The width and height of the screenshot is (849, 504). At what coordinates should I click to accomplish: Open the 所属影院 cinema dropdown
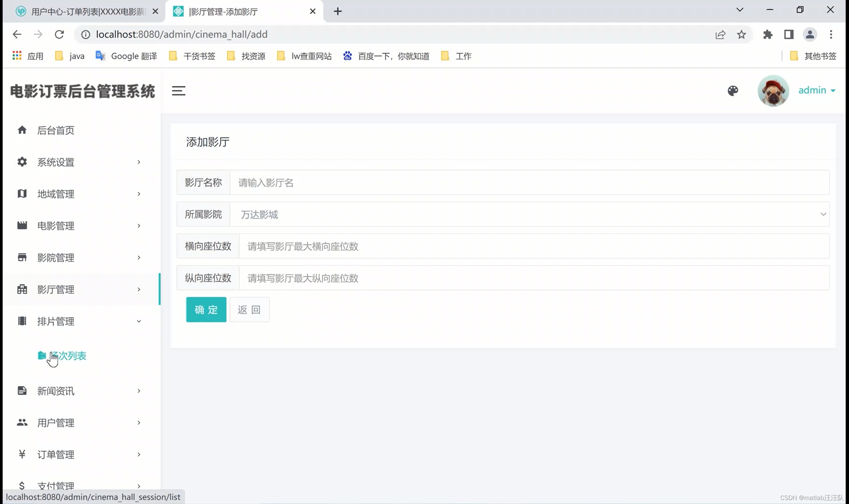point(529,214)
